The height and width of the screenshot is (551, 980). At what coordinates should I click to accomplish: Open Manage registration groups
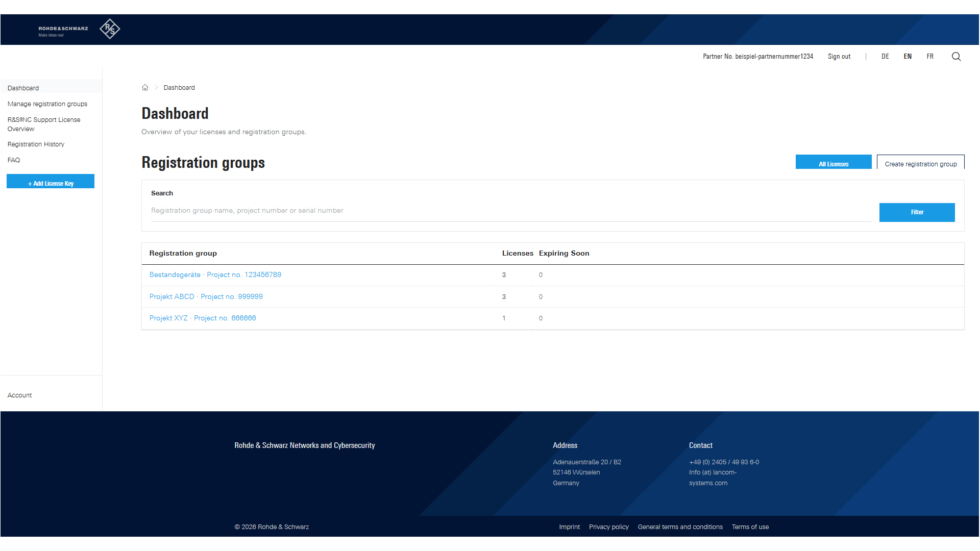click(x=47, y=104)
